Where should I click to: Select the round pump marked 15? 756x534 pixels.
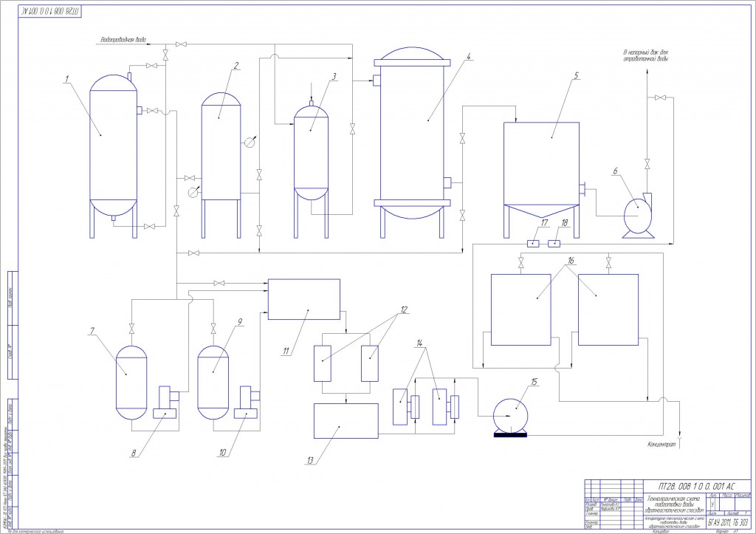pyautogui.click(x=511, y=417)
